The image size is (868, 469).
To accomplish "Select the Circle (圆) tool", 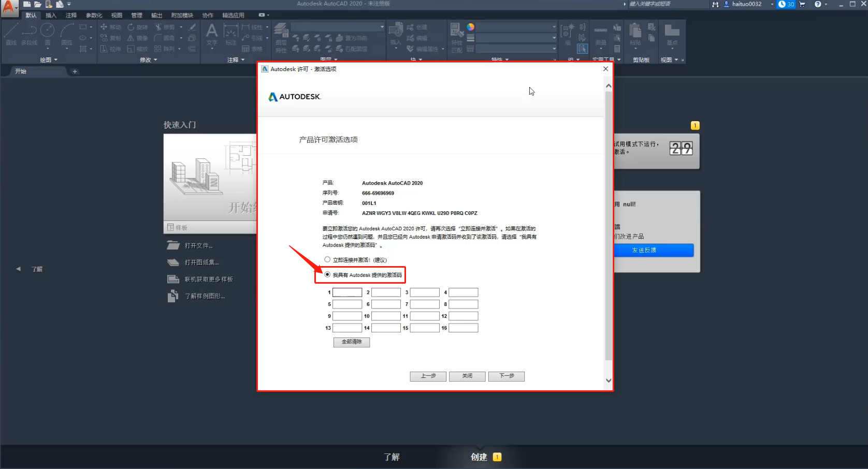I will point(48,34).
